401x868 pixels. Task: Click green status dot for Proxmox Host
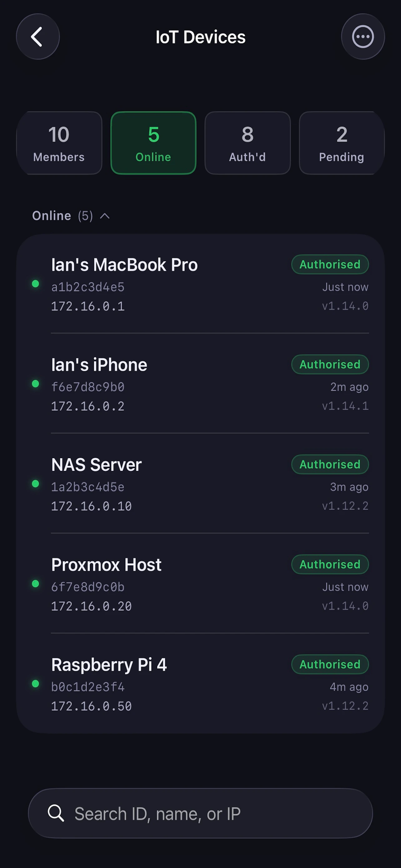(35, 584)
